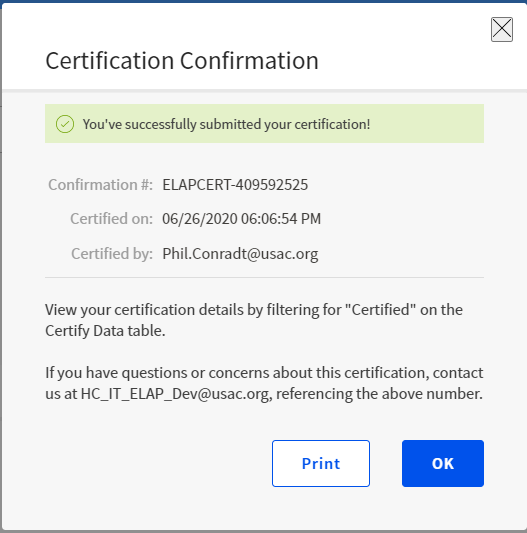Click the Confirmation # label
Viewport: 527px width, 533px height.
click(100, 185)
